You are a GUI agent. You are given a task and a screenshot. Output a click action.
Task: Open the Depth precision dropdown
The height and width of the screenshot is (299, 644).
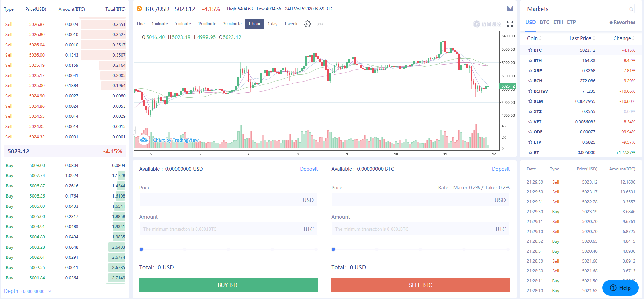click(50, 291)
